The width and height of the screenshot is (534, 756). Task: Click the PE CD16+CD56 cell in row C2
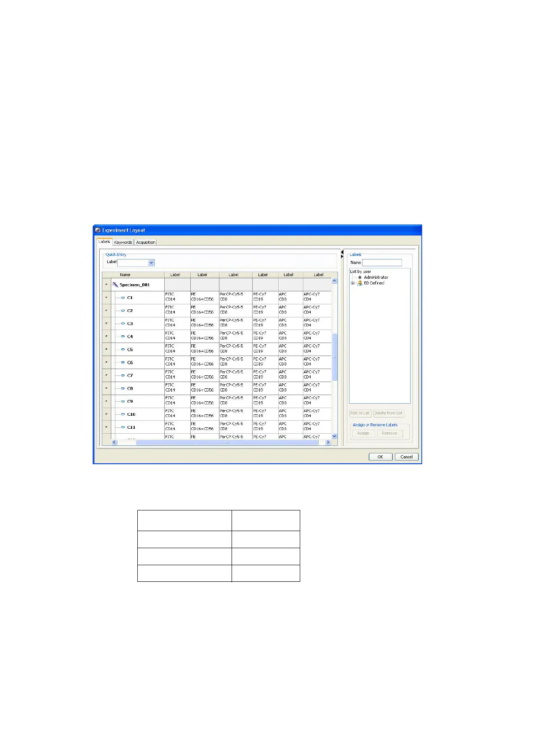205,310
